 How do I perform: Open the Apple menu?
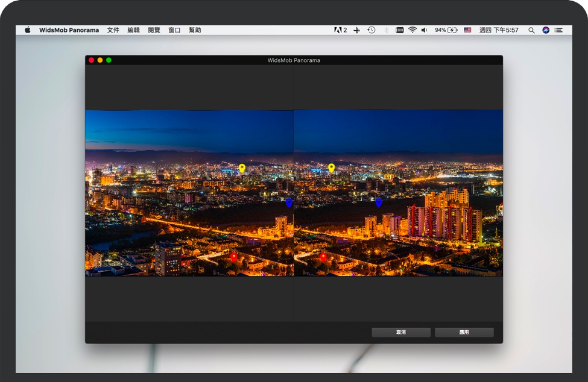tap(28, 30)
